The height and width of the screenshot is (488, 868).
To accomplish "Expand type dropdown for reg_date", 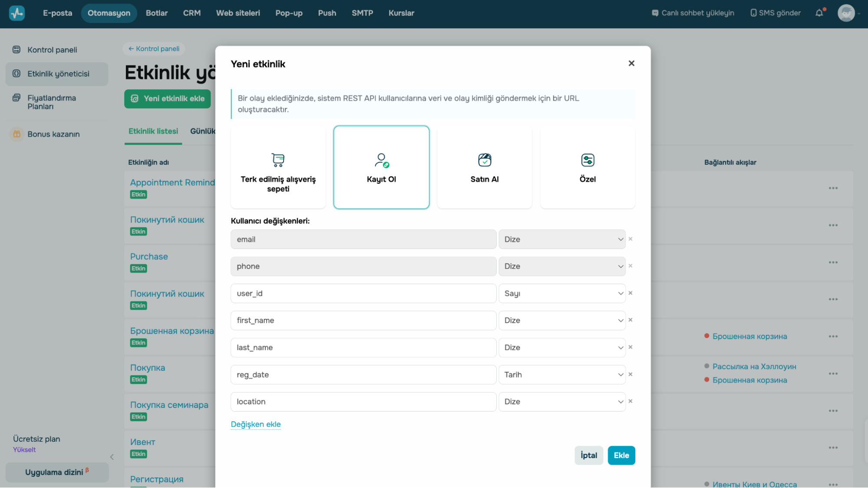I will point(562,375).
